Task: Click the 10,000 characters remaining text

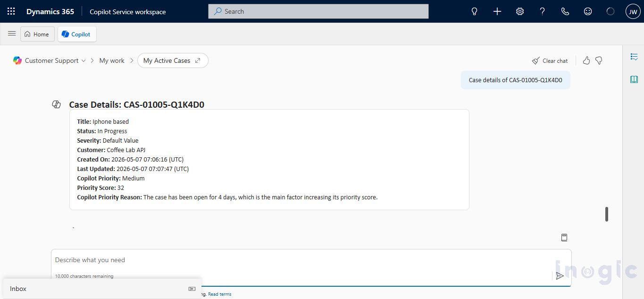Action: [x=84, y=276]
